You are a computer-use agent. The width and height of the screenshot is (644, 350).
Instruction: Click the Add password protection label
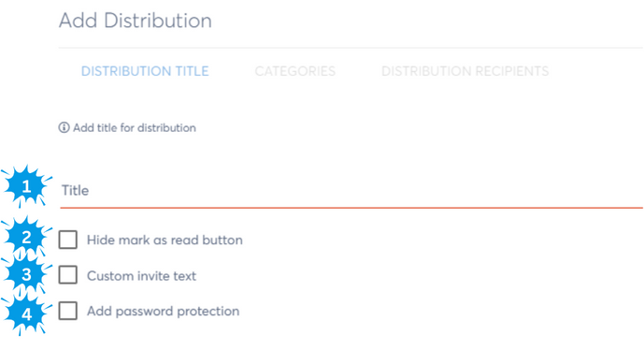pos(163,311)
